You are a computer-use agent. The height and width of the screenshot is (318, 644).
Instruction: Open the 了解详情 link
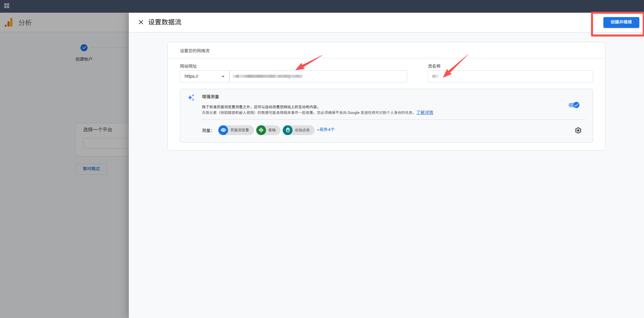[x=425, y=113]
